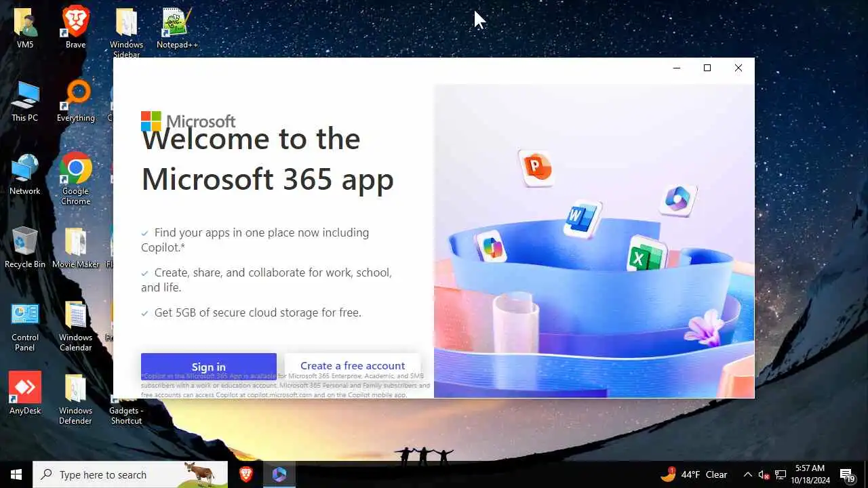Click the Copilot icon in illustration
Image resolution: width=868 pixels, height=488 pixels.
(x=492, y=248)
